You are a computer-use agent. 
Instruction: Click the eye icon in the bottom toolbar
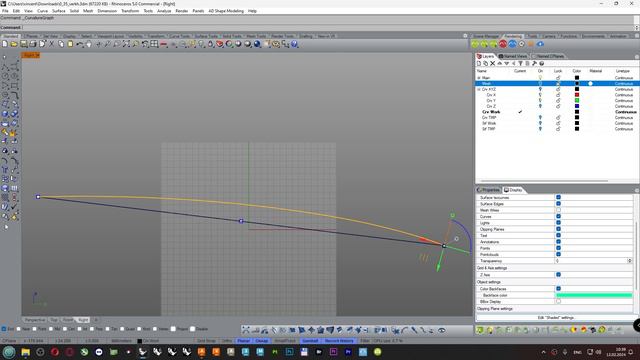click(x=441, y=330)
